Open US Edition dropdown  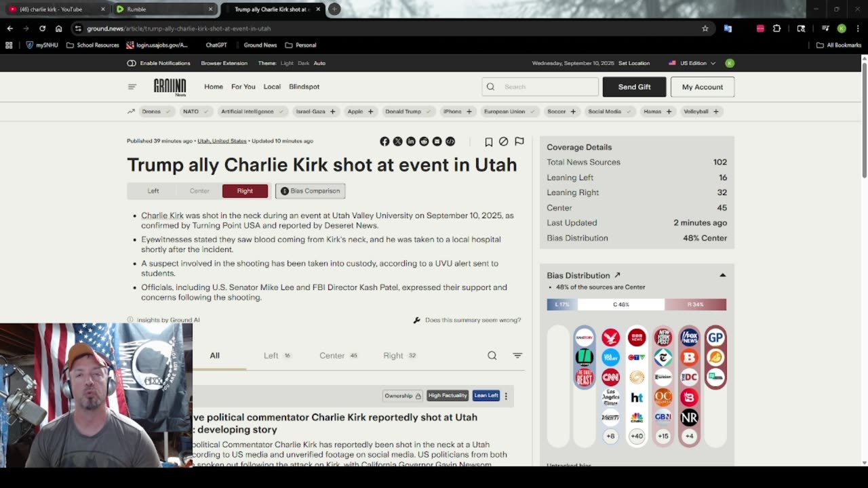tap(692, 63)
